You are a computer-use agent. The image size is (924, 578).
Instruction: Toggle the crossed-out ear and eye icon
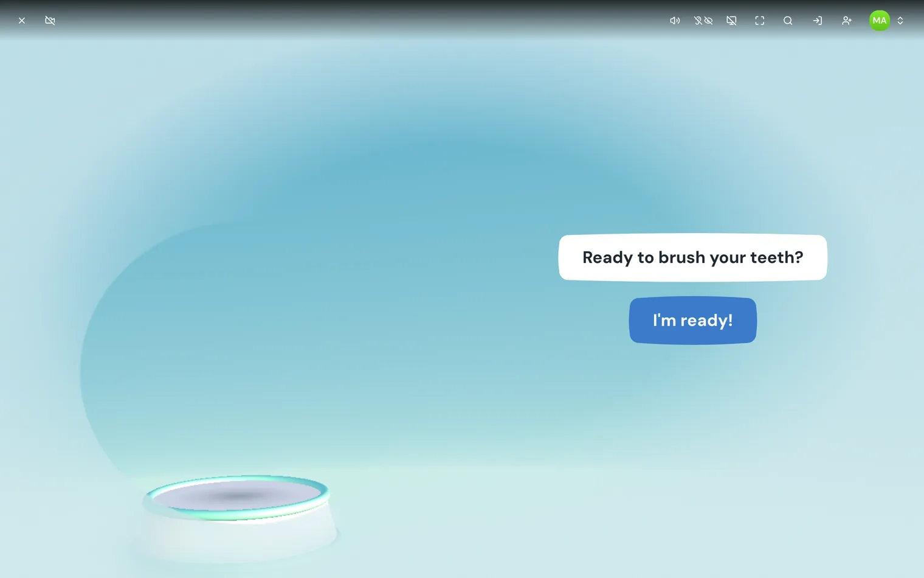703,21
